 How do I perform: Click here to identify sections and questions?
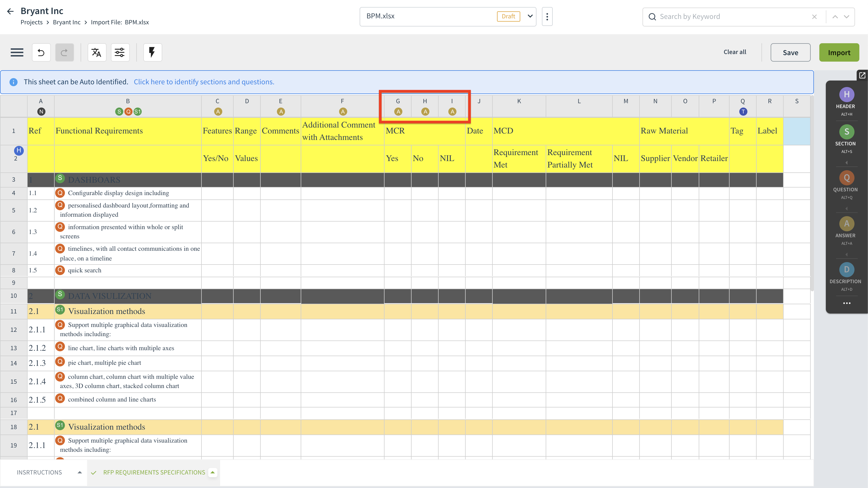[x=204, y=82]
